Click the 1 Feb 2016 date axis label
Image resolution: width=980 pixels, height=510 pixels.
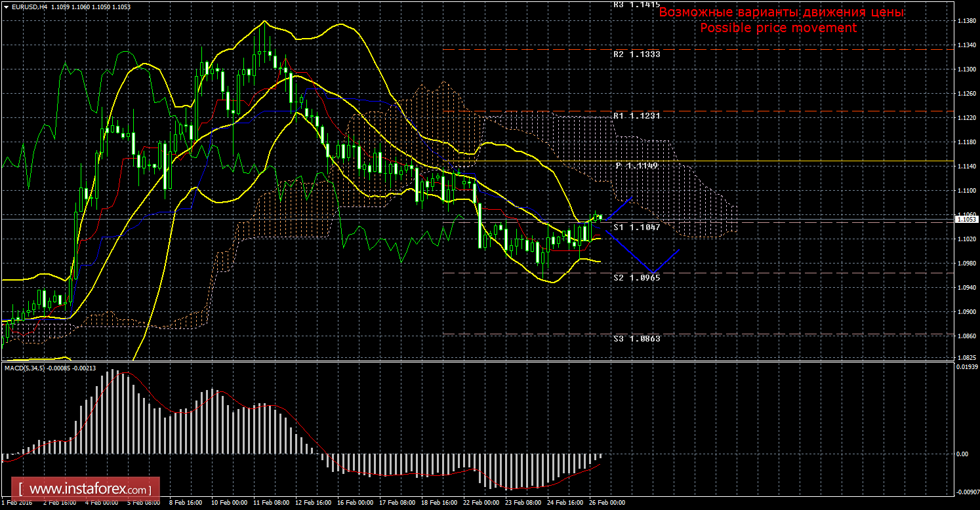(18, 503)
